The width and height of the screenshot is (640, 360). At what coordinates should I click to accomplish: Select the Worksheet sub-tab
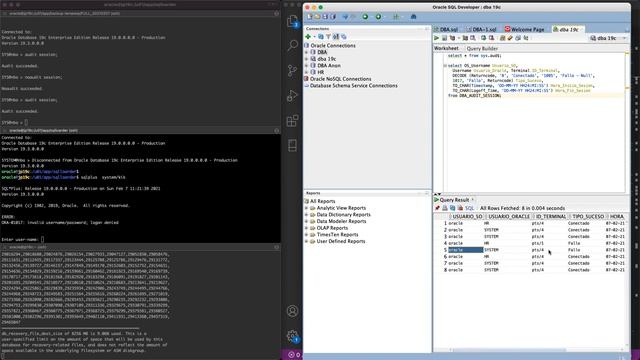446,48
